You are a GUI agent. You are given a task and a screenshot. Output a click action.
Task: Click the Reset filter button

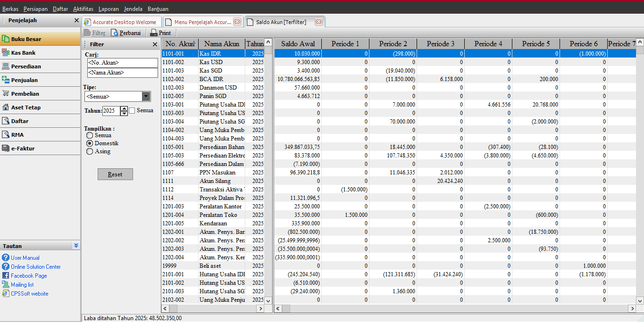pos(115,174)
